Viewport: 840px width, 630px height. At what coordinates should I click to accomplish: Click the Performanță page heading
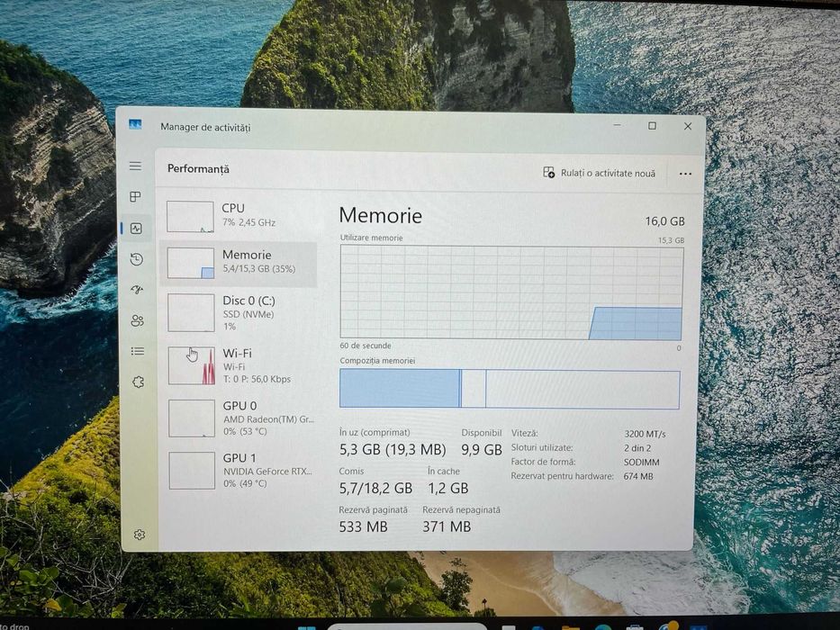(x=198, y=169)
